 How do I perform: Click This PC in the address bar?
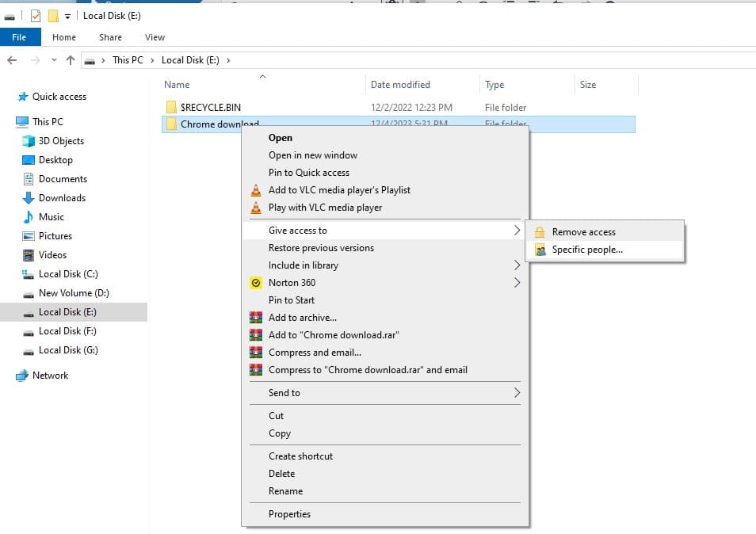pyautogui.click(x=128, y=60)
